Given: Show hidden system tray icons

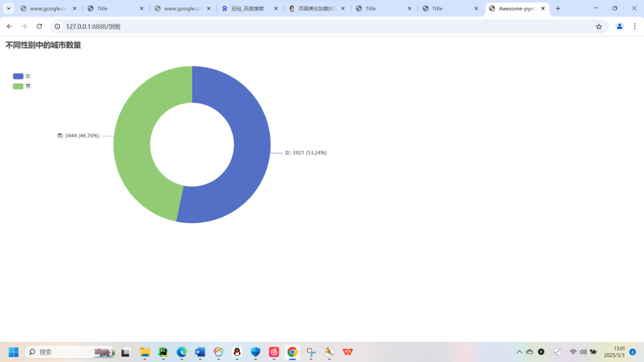Looking at the screenshot, I should (520, 352).
